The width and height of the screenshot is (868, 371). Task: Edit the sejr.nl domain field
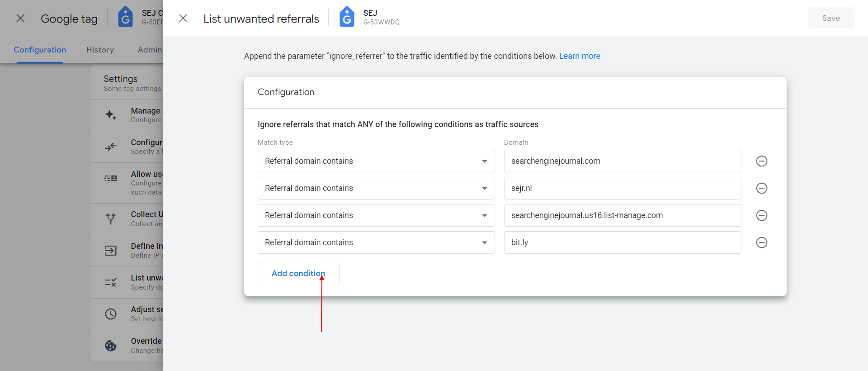[x=623, y=188]
